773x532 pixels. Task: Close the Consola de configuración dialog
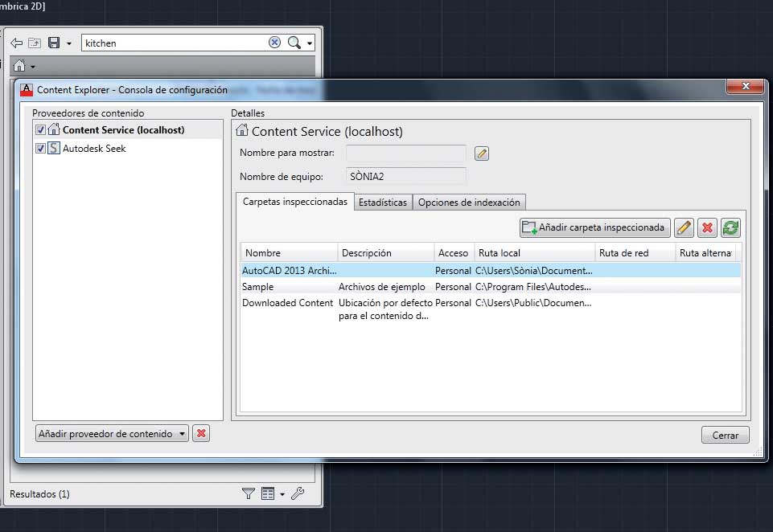click(746, 86)
